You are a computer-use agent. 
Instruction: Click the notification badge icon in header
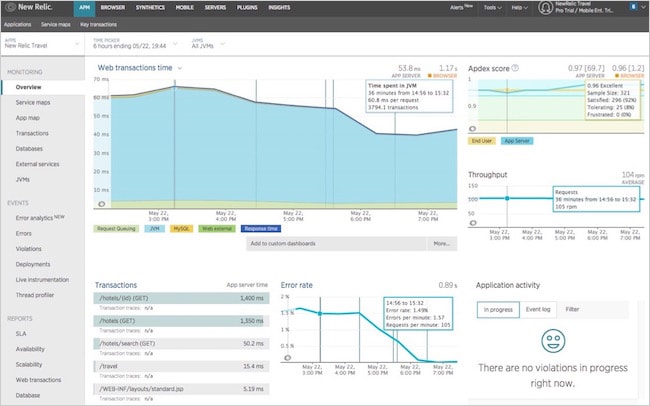[633, 7]
